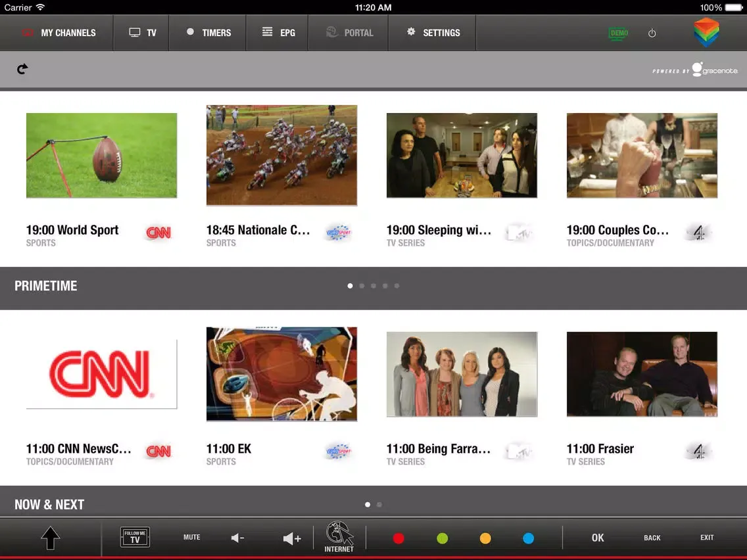Open the EPG tab
747x560 pixels.
click(x=277, y=33)
